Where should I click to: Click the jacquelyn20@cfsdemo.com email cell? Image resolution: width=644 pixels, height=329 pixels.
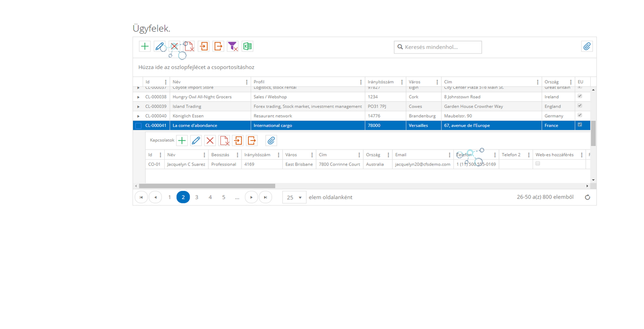tap(423, 164)
